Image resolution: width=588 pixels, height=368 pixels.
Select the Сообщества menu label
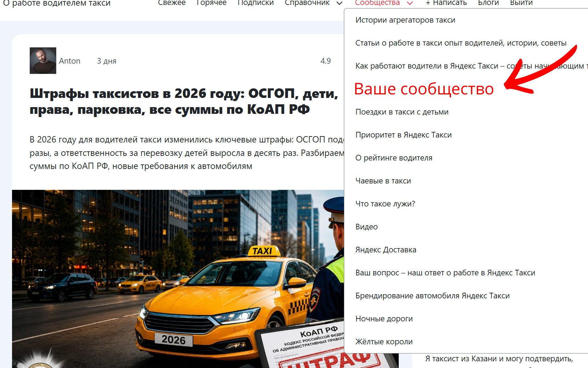377,3
